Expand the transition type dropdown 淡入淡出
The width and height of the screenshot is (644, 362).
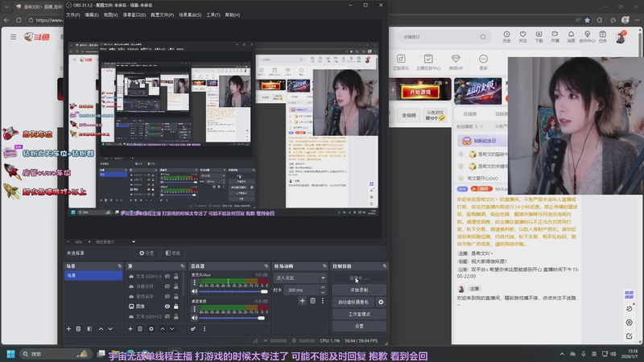[299, 278]
